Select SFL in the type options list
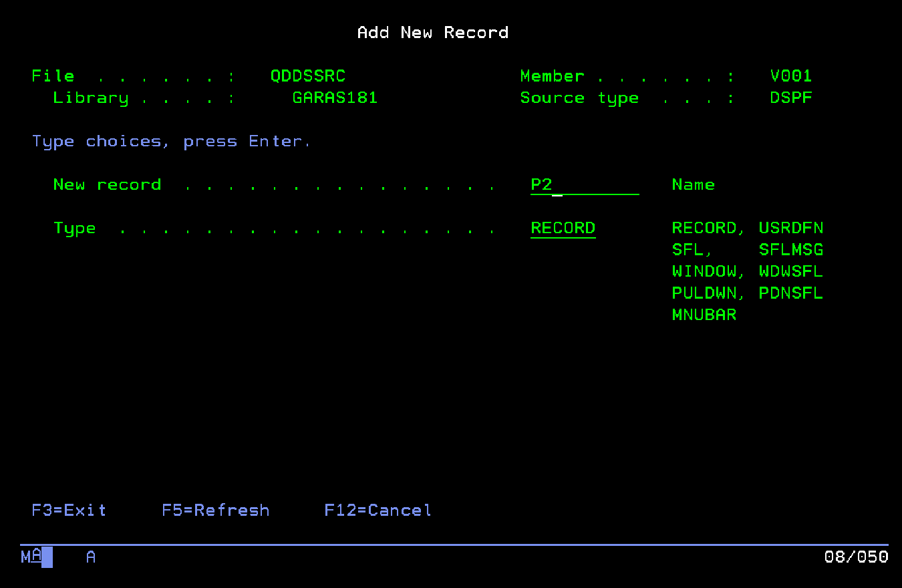 click(688, 250)
